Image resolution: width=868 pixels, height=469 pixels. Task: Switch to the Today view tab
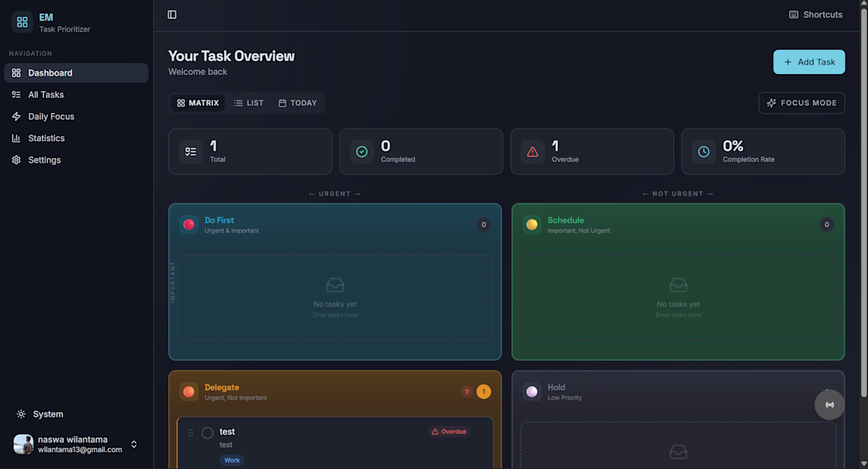(x=297, y=103)
